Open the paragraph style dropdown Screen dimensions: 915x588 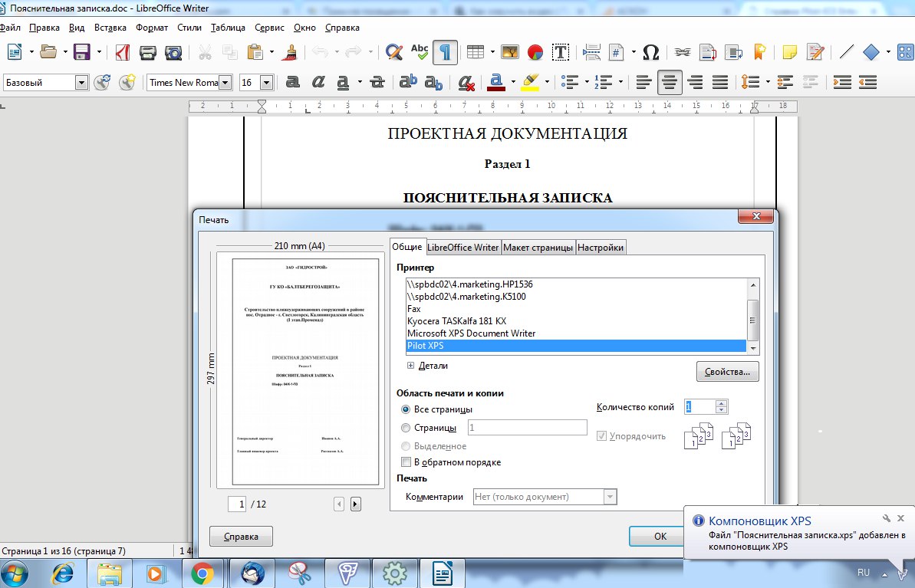(82, 83)
